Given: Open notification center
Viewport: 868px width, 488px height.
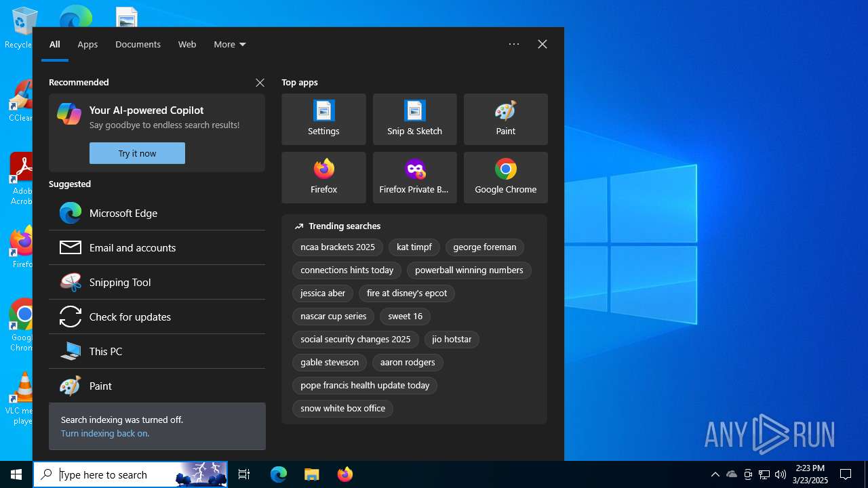Looking at the screenshot, I should 846,474.
